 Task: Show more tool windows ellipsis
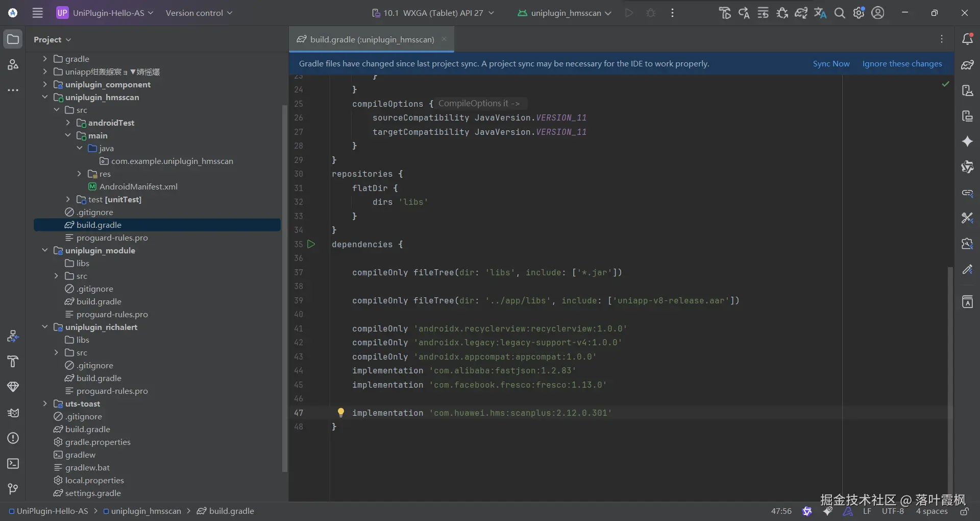[x=13, y=90]
